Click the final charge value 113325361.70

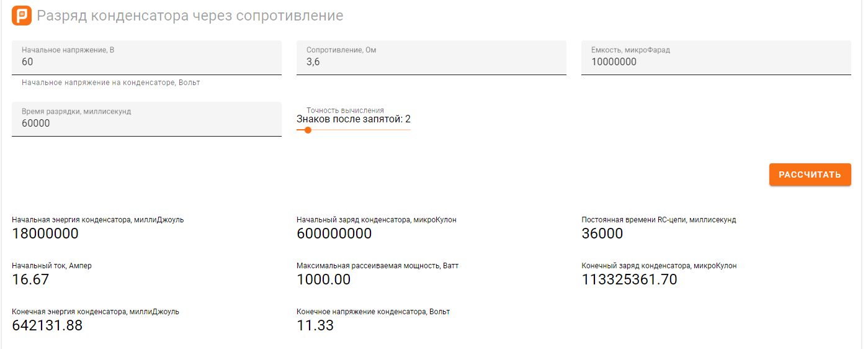coord(629,279)
